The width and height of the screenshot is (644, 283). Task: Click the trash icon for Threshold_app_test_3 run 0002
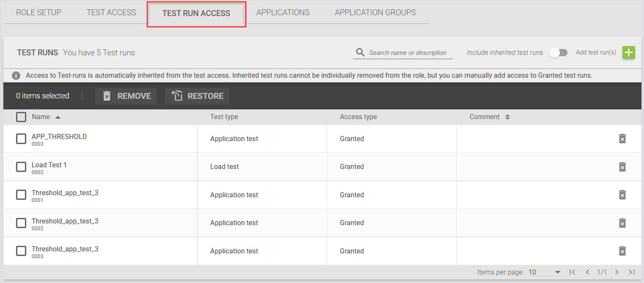[622, 223]
